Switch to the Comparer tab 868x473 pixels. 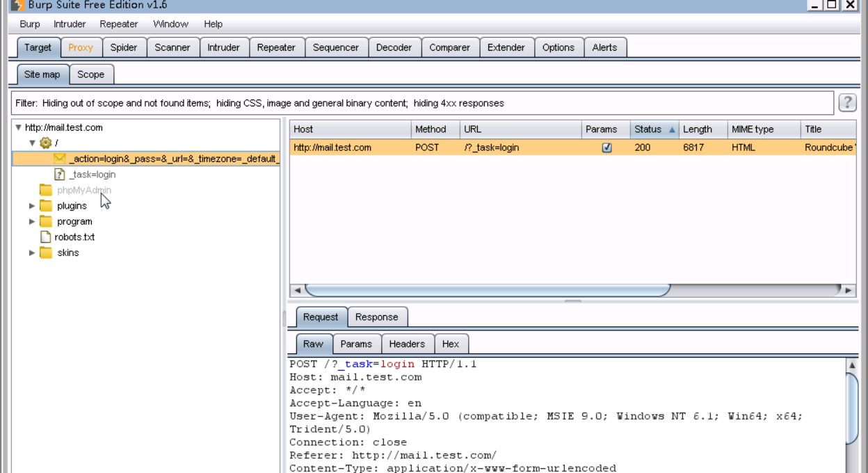(449, 47)
